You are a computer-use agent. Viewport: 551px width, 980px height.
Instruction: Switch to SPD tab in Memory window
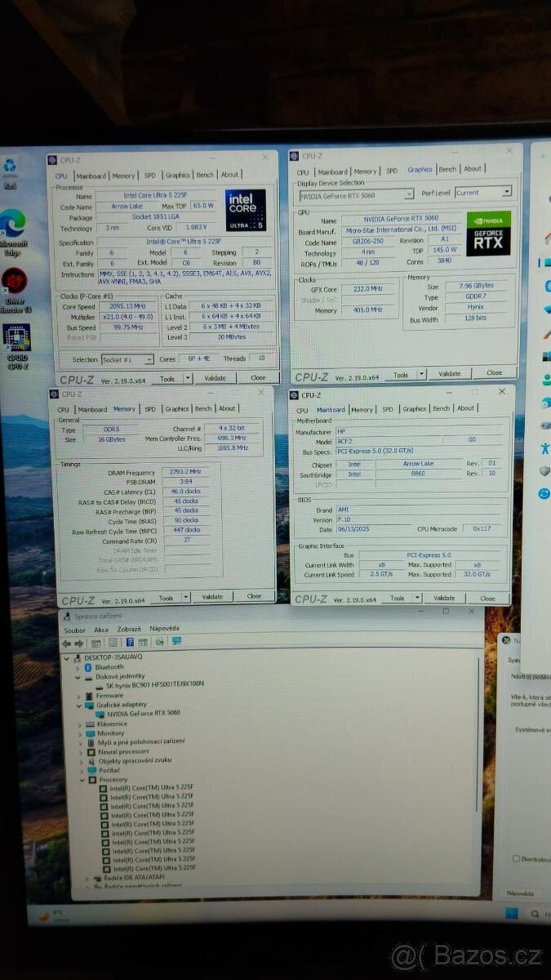[x=152, y=409]
